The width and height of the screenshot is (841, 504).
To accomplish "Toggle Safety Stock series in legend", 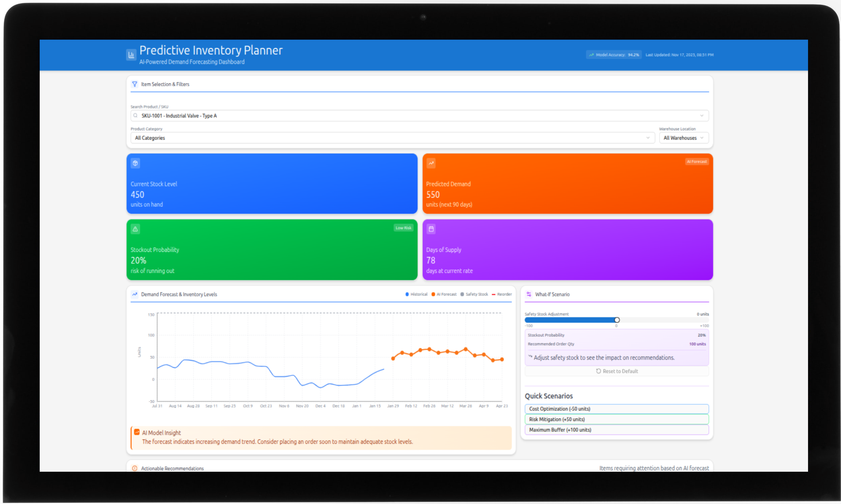I will click(x=474, y=294).
